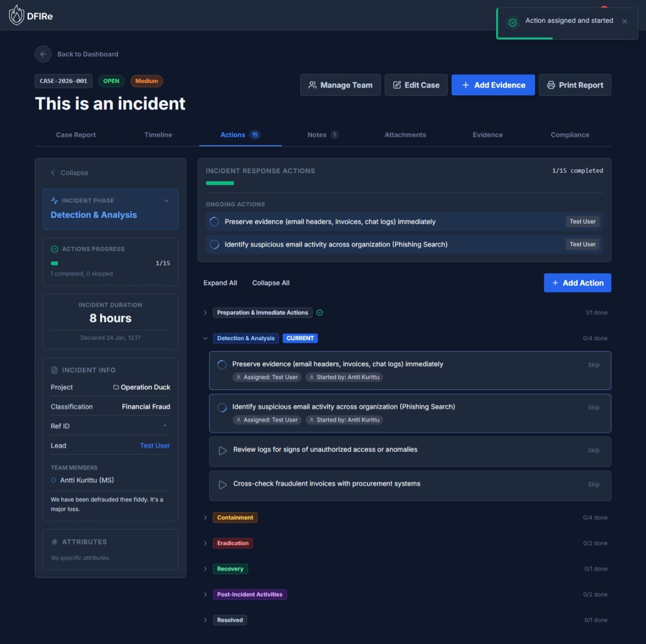Click the back arrow to Dashboard
646x644 pixels.
[x=43, y=54]
